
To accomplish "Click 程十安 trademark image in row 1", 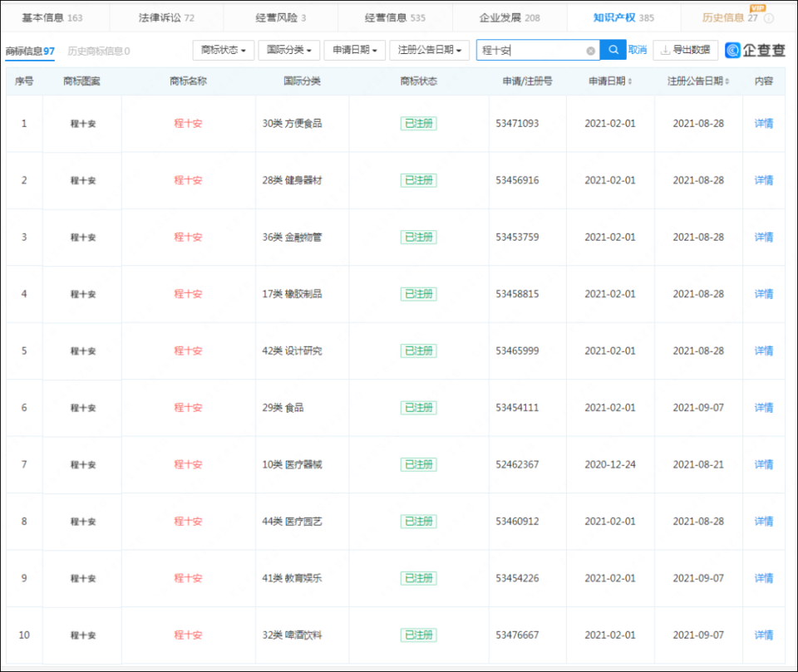I will (x=82, y=124).
